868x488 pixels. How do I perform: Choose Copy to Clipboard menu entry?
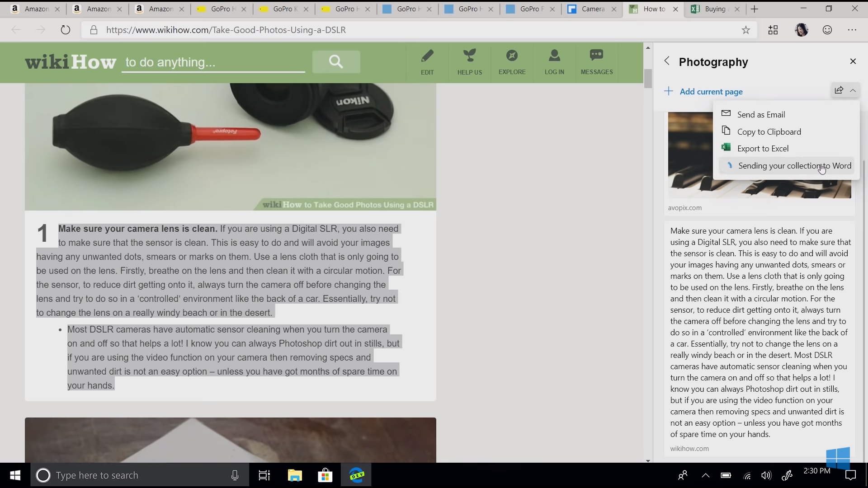click(769, 132)
